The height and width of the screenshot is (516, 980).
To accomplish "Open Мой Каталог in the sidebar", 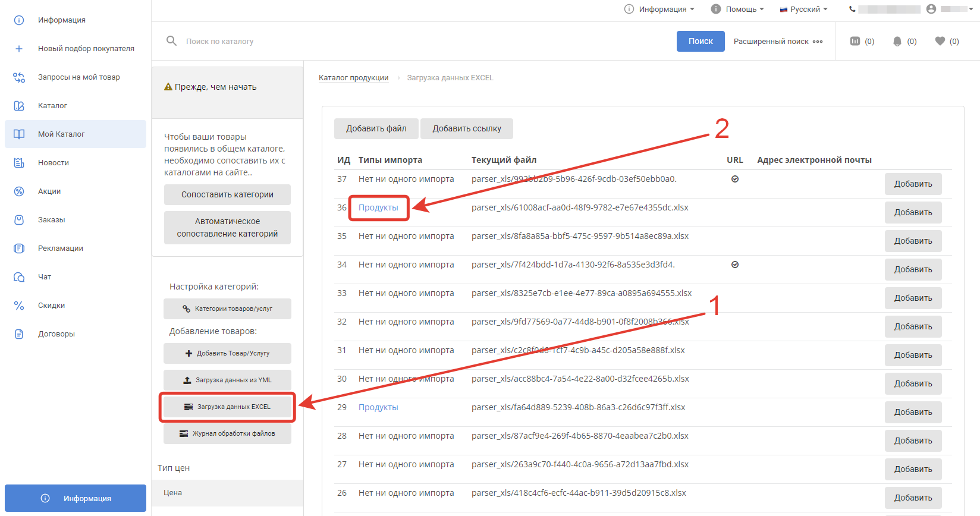I will (x=61, y=134).
